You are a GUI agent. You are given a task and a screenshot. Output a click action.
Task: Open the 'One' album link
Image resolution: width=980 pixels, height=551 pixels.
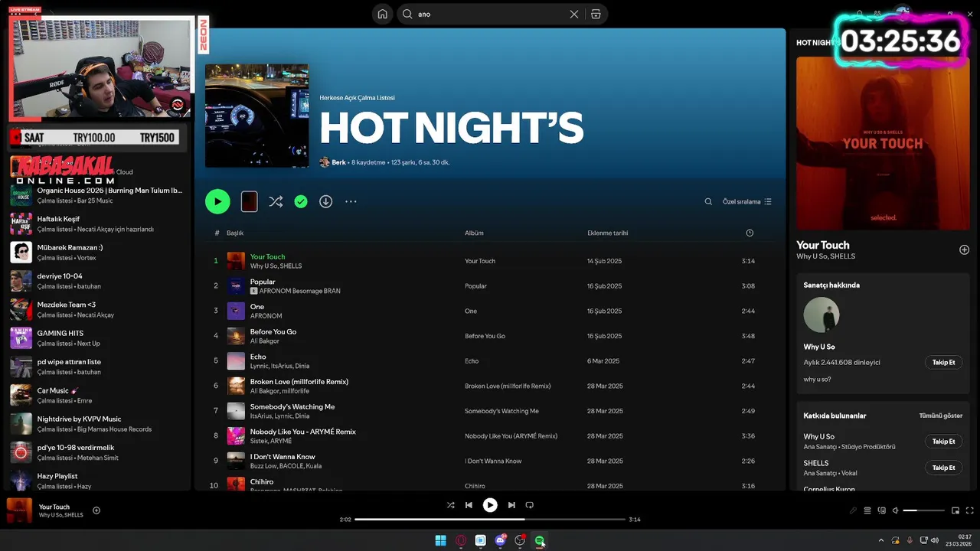click(471, 311)
